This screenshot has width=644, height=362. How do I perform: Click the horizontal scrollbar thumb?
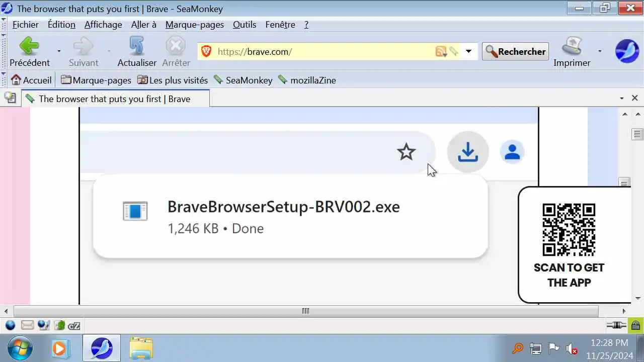(x=305, y=311)
